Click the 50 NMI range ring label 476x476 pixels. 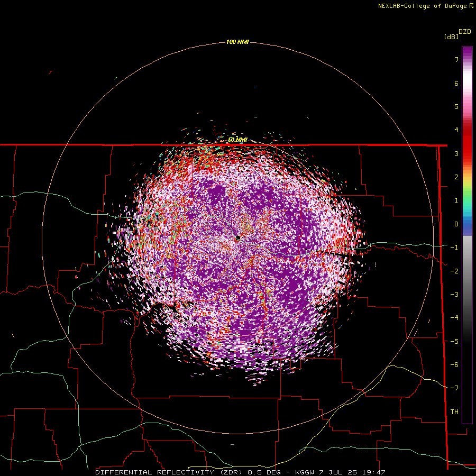(x=237, y=140)
